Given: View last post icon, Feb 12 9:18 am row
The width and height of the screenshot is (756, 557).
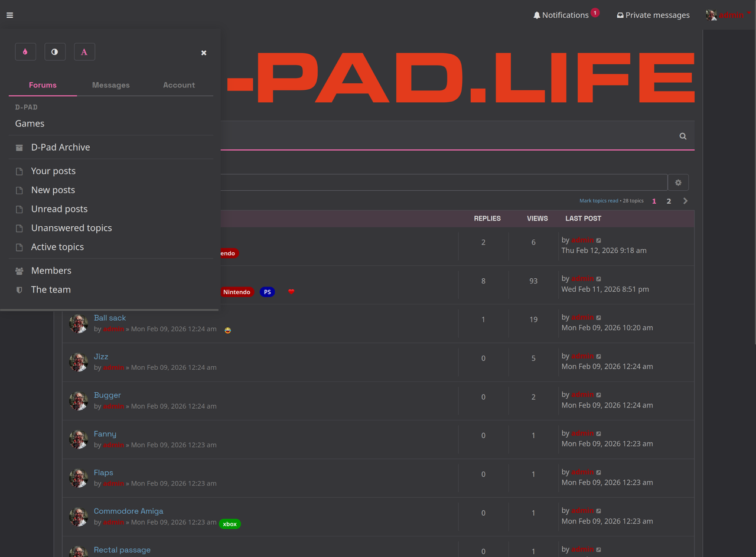Looking at the screenshot, I should pyautogui.click(x=599, y=240).
